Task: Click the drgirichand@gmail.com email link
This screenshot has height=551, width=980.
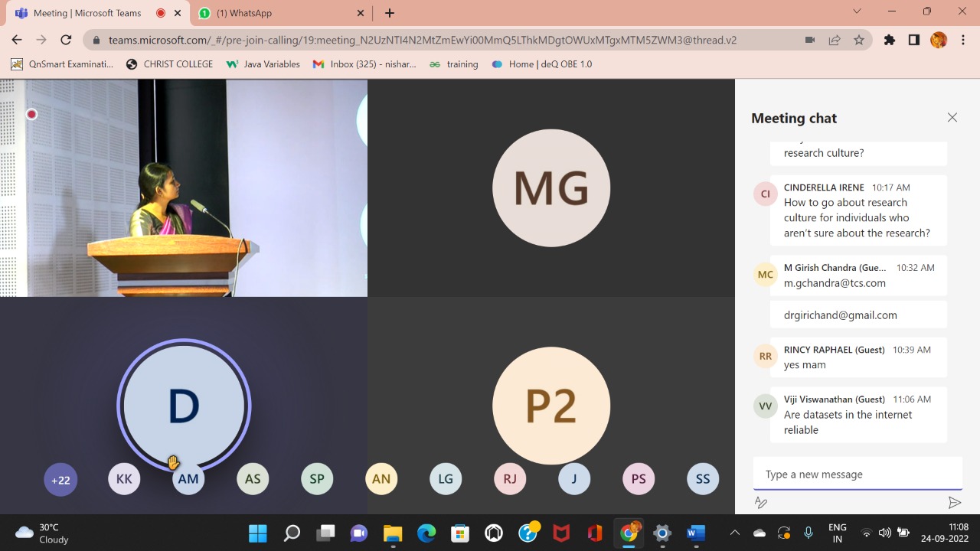Action: pyautogui.click(x=841, y=315)
